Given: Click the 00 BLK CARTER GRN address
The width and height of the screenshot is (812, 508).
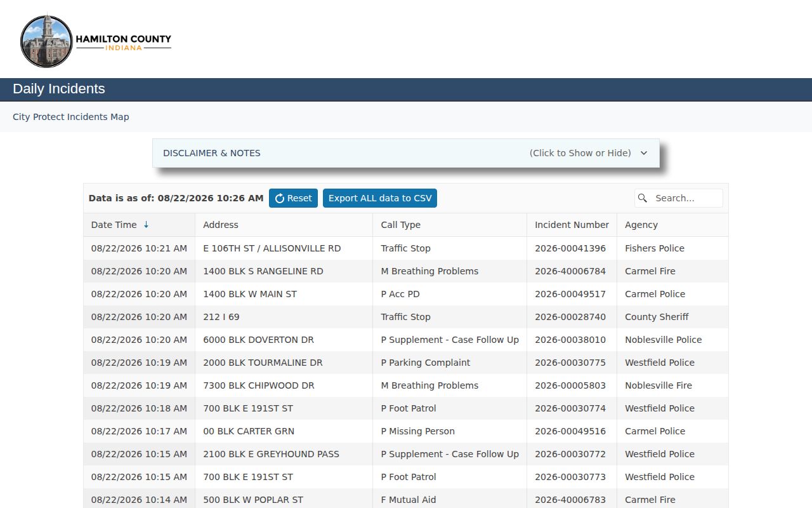Looking at the screenshot, I should [x=249, y=431].
